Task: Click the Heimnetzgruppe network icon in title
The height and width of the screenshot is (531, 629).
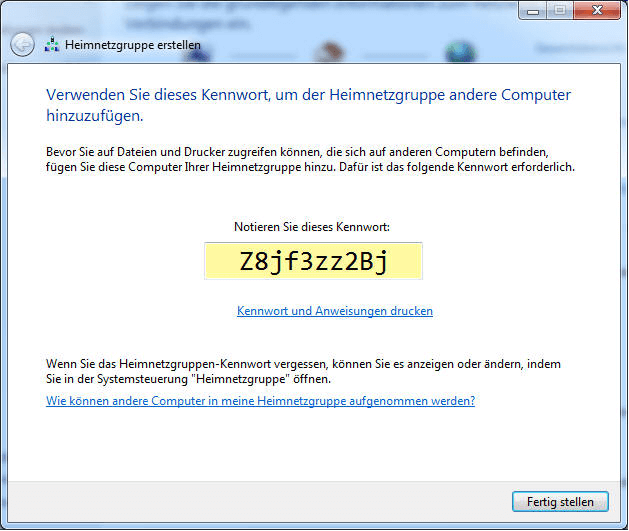Action: point(52,45)
